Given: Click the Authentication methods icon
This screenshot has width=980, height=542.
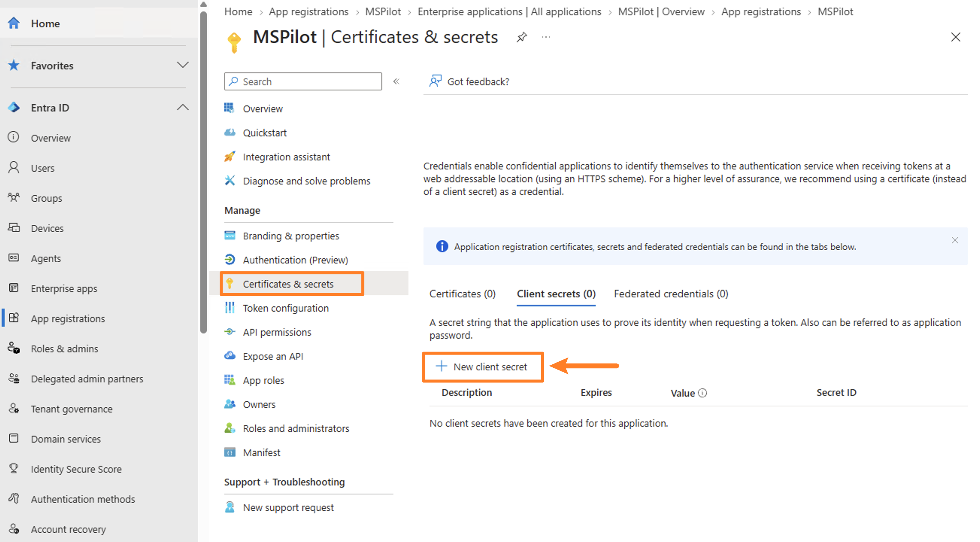Looking at the screenshot, I should pos(14,499).
